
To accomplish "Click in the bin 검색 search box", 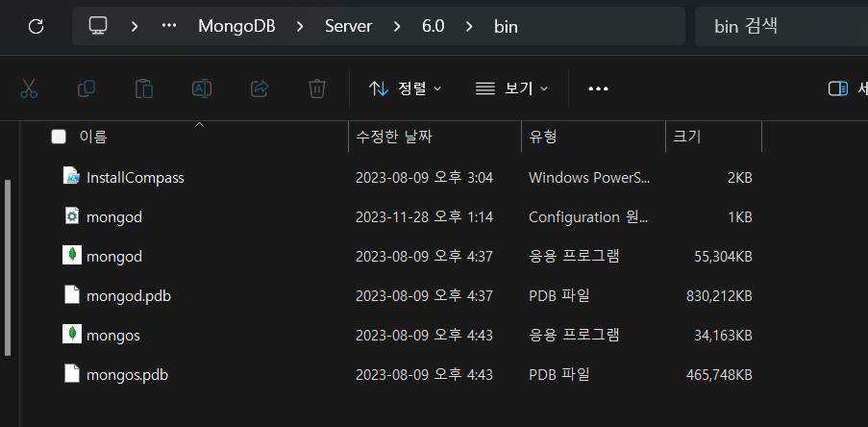I will click(x=781, y=26).
